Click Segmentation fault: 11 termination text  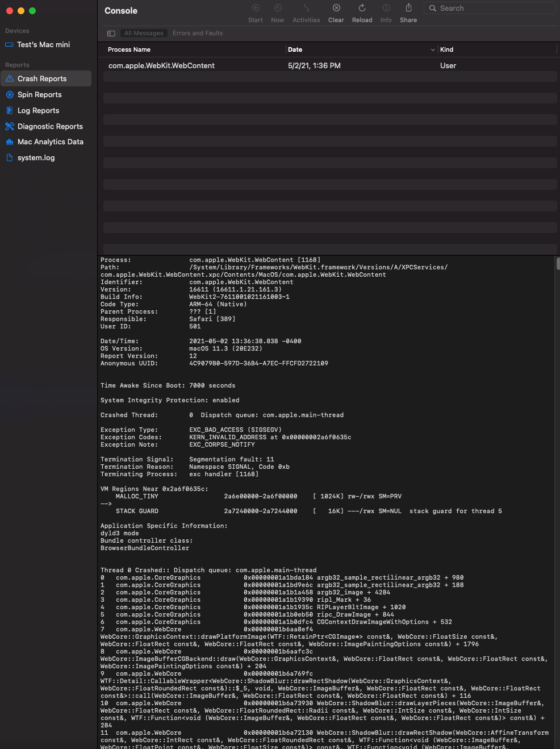click(x=232, y=459)
